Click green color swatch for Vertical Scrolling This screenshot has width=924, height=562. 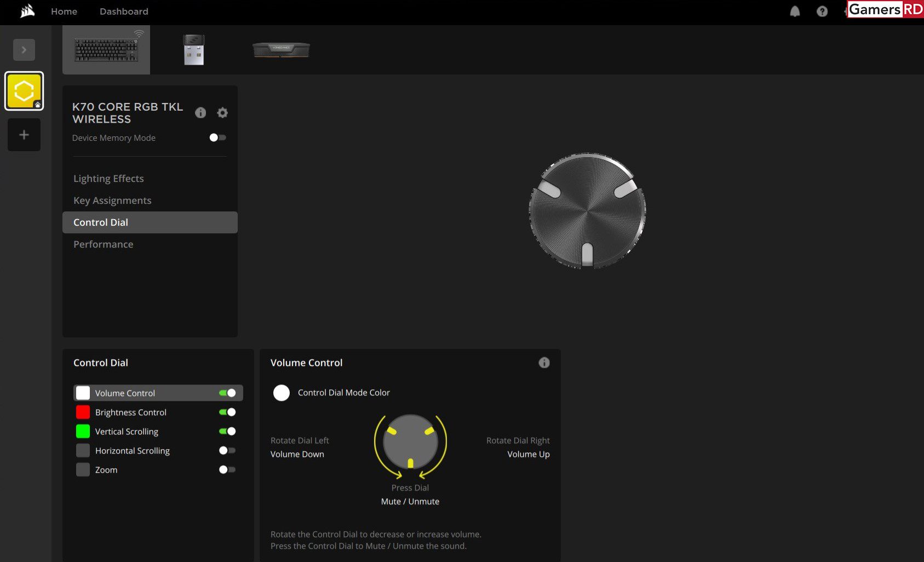[83, 431]
